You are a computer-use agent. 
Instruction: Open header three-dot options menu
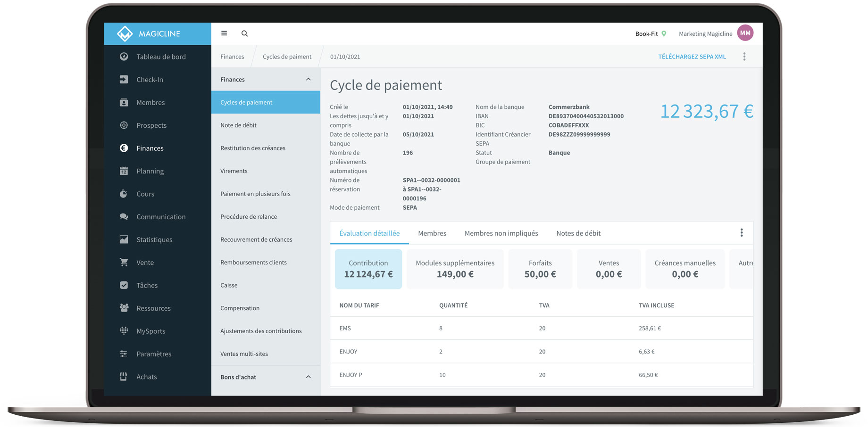[x=744, y=57]
